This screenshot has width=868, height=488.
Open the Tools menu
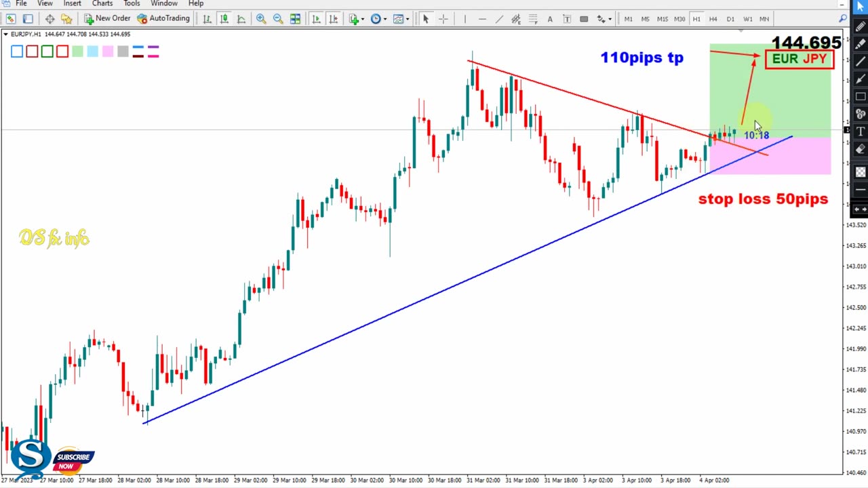coord(132,3)
